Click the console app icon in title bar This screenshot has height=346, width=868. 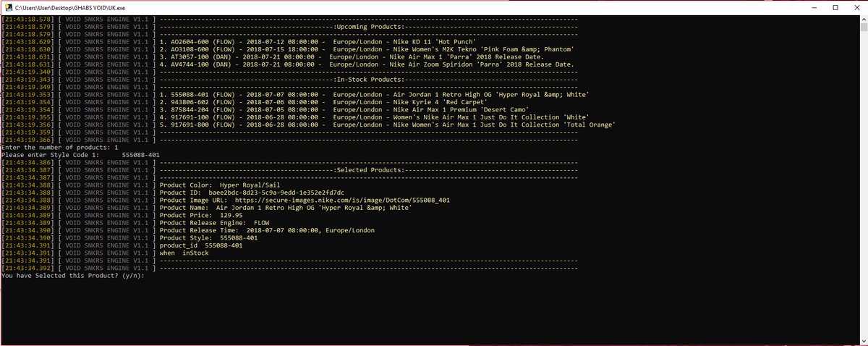click(7, 6)
